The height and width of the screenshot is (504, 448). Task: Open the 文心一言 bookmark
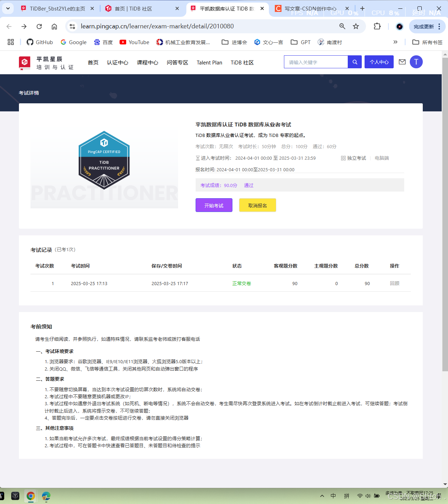point(269,42)
